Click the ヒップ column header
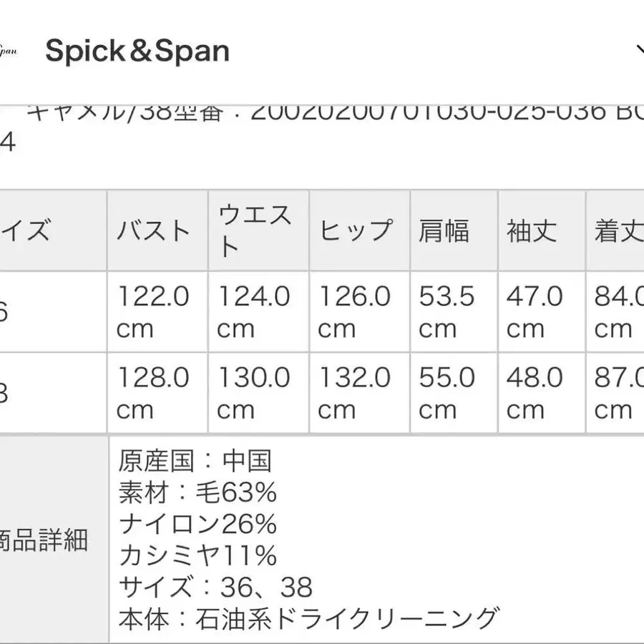Image resolution: width=644 pixels, height=644 pixels. pos(356,230)
